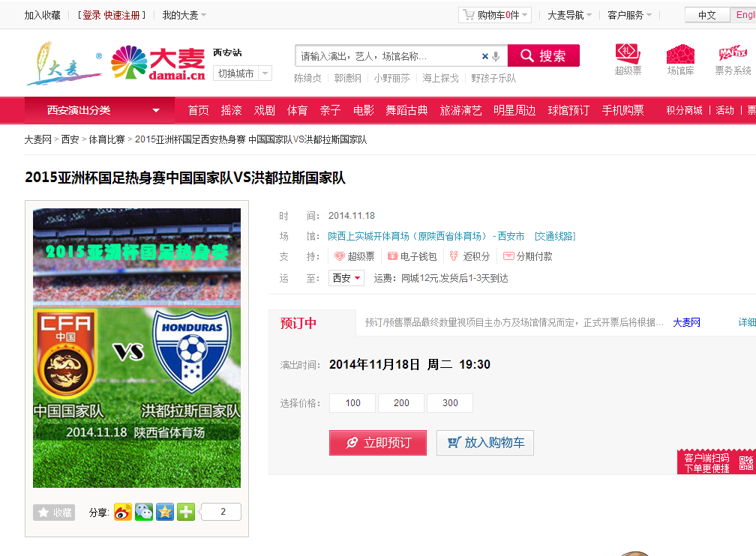
Task: Select the 300 price option
Action: click(450, 403)
